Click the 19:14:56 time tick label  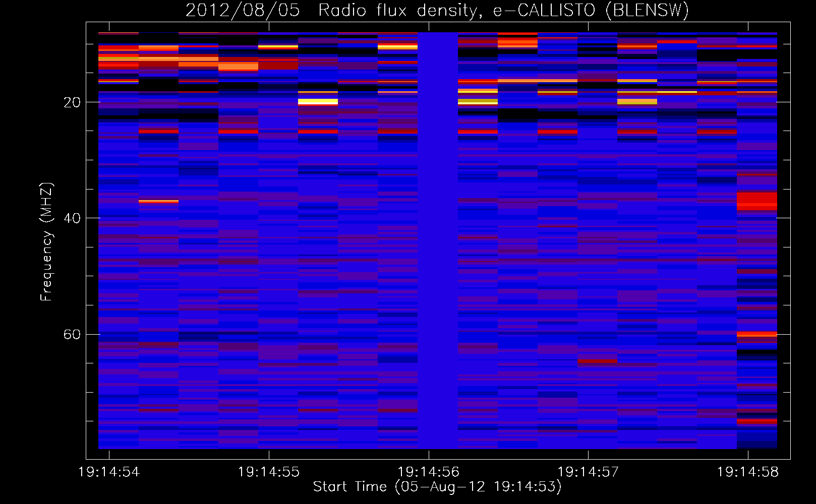pos(429,472)
